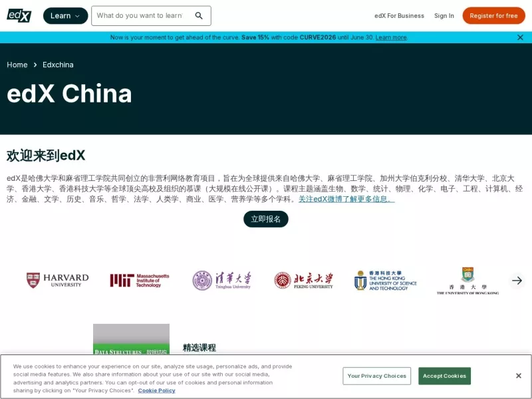Image resolution: width=532 pixels, height=399 pixels.
Task: Open the Learn more promo link
Action: [391, 37]
